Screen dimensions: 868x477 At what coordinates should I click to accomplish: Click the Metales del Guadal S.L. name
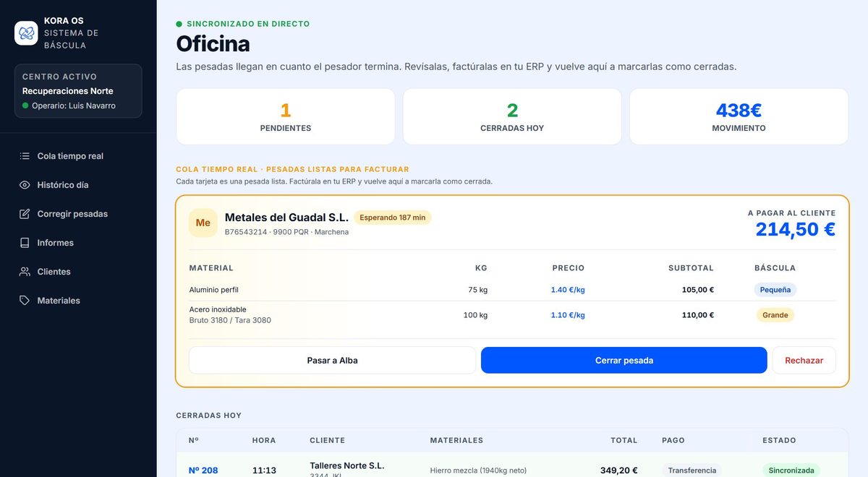(x=286, y=217)
